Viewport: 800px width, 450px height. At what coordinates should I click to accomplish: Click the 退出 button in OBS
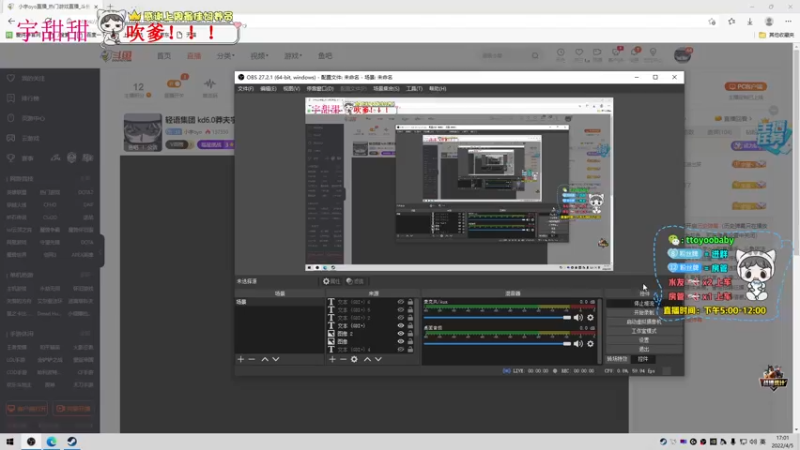[x=644, y=349]
